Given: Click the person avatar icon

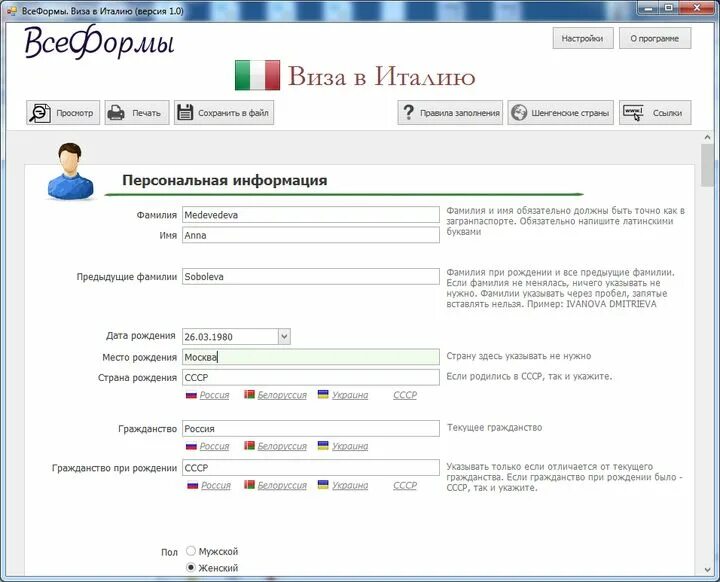Looking at the screenshot, I should point(70,171).
